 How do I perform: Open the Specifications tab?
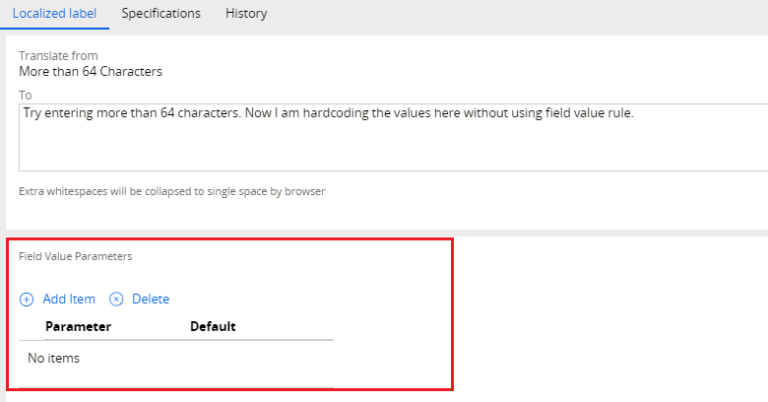161,14
